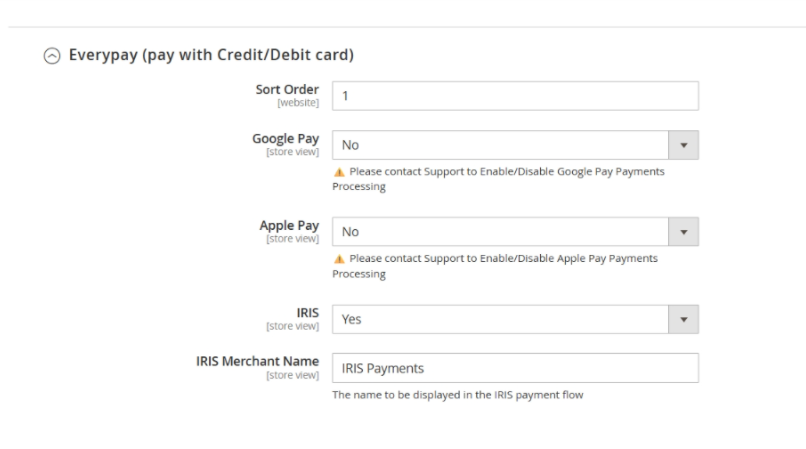Click the Google Pay dropdown arrow button
This screenshot has height=449, width=806.
coord(684,145)
